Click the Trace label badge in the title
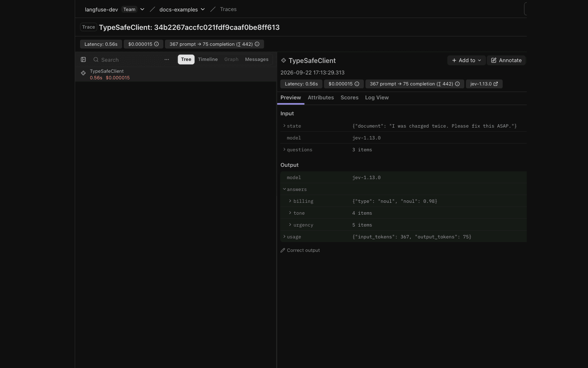The height and width of the screenshot is (368, 588). (x=89, y=27)
